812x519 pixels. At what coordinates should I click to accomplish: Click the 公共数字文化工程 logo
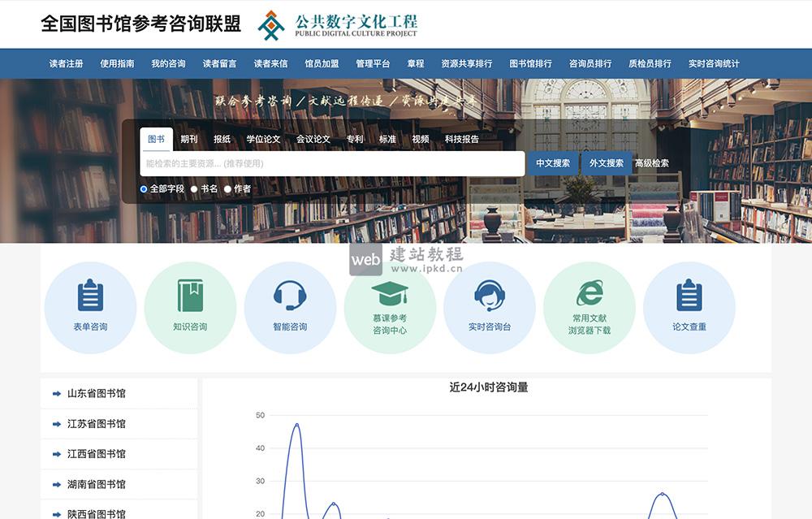pyautogui.click(x=338, y=25)
